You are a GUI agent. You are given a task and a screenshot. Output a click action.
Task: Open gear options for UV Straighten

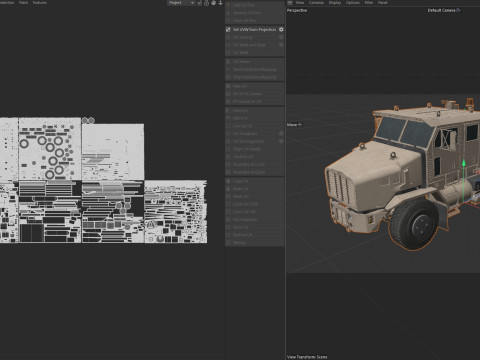pos(281,133)
